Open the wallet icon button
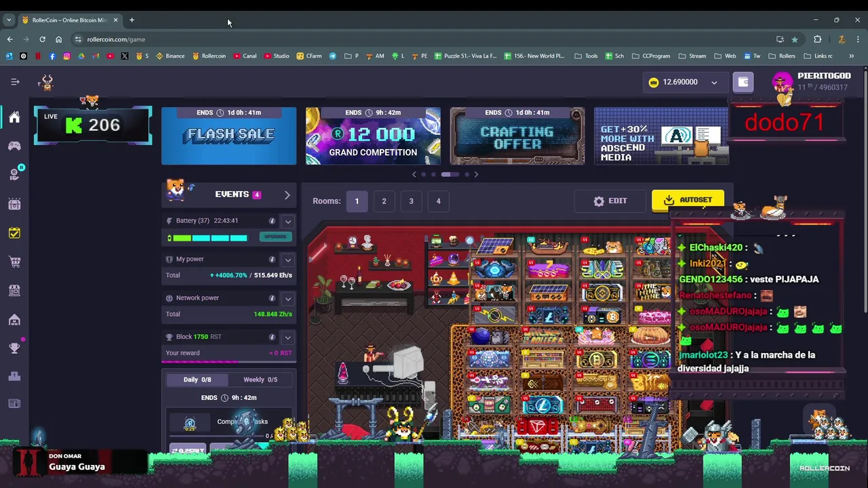 point(743,82)
